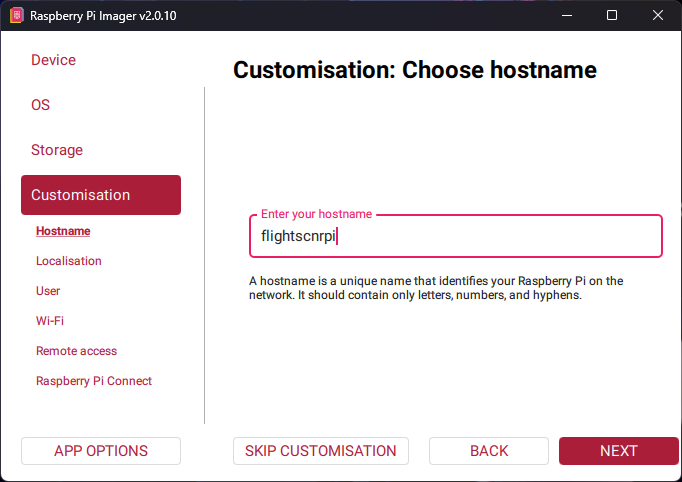Open the Device step in sidebar
Image resolution: width=682 pixels, height=482 pixels.
tap(53, 60)
